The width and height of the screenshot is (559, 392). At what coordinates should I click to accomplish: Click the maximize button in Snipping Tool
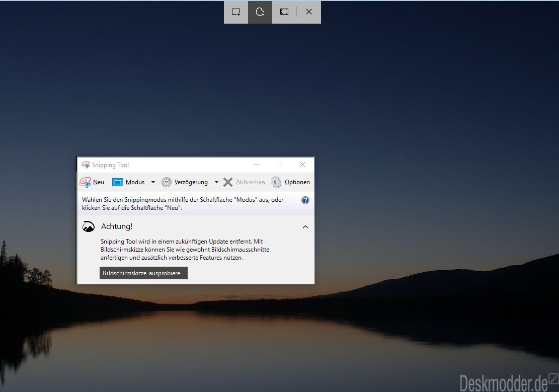279,165
